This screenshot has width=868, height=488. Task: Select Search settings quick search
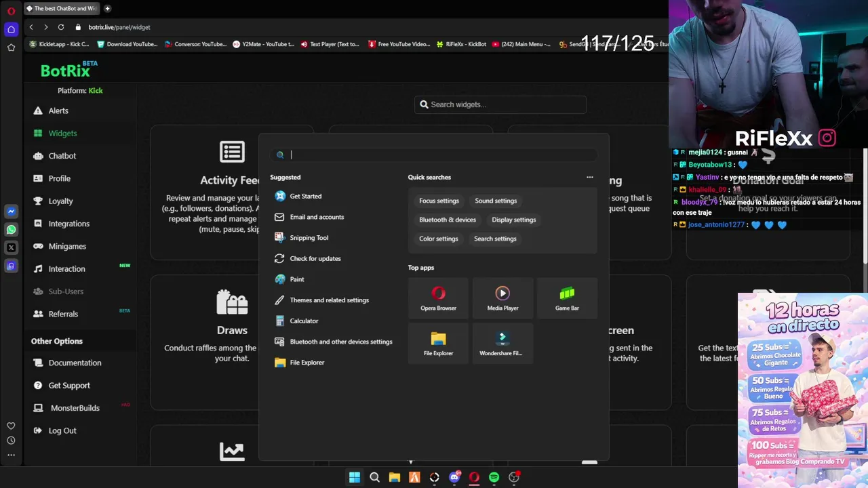pos(495,239)
